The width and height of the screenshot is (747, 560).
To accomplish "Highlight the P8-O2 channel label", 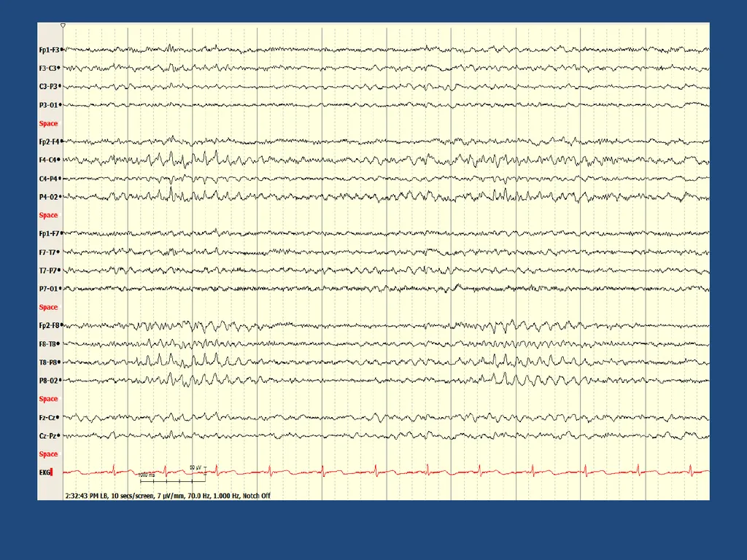I will click(x=48, y=381).
